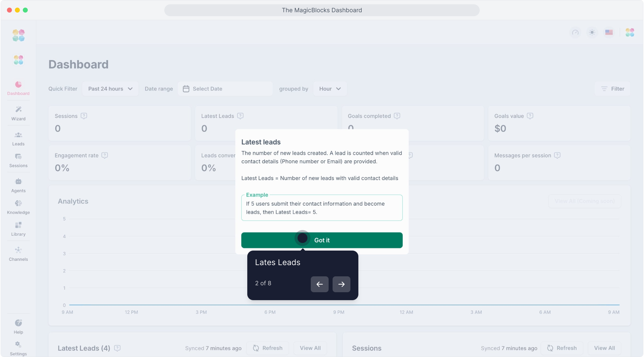The height and width of the screenshot is (357, 644).
Task: Open the Filter options panel
Action: 613,89
